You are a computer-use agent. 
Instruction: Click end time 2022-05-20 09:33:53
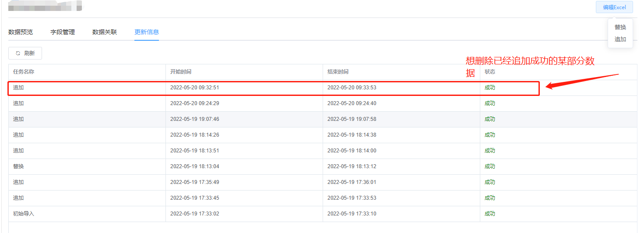coord(352,88)
